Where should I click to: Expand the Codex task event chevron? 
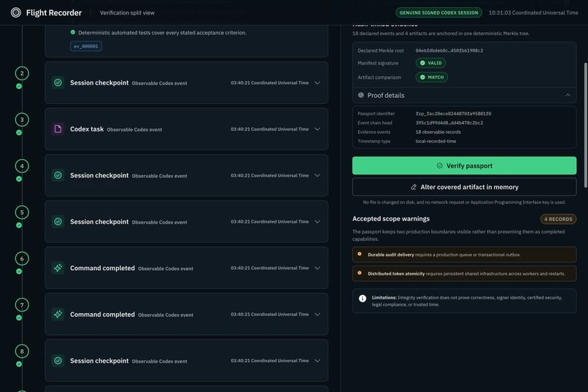point(317,129)
